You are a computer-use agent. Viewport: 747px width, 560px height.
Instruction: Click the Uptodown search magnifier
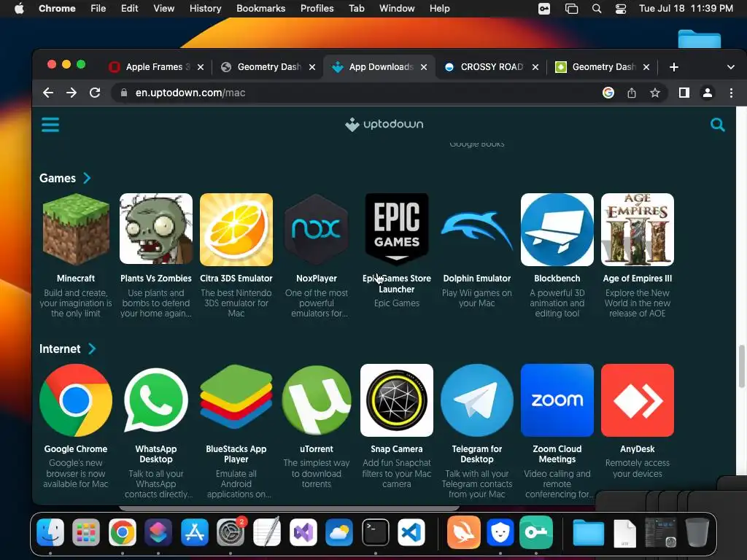pyautogui.click(x=718, y=125)
